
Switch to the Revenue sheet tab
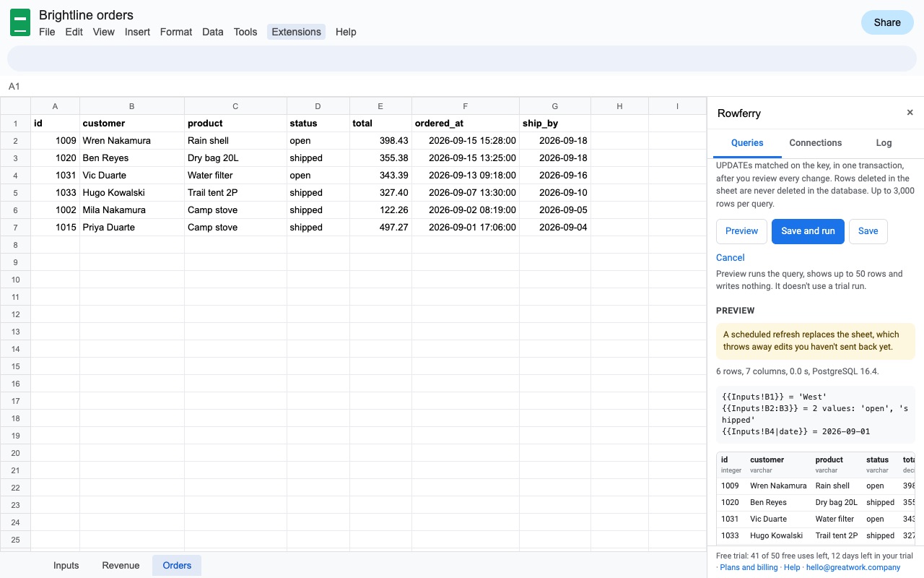pos(121,566)
